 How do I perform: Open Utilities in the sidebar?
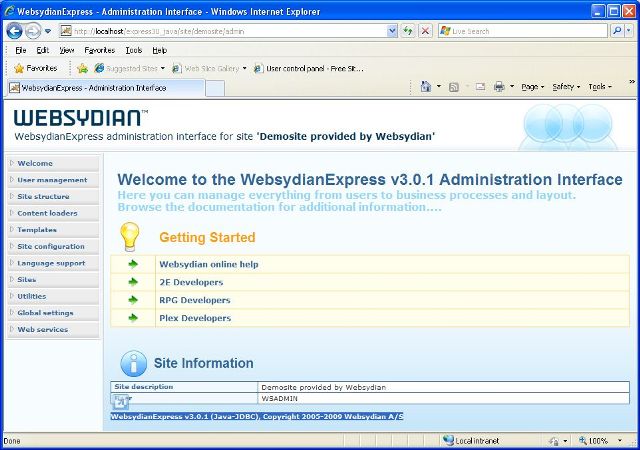(x=53, y=296)
